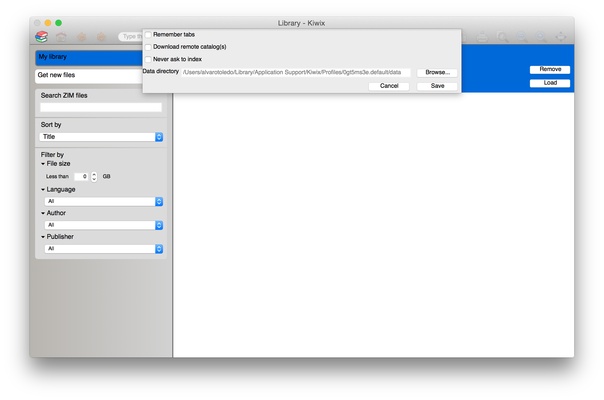Image resolution: width=604 pixels, height=400 pixels.
Task: Click the green macOS zoom window button
Action: click(x=59, y=23)
